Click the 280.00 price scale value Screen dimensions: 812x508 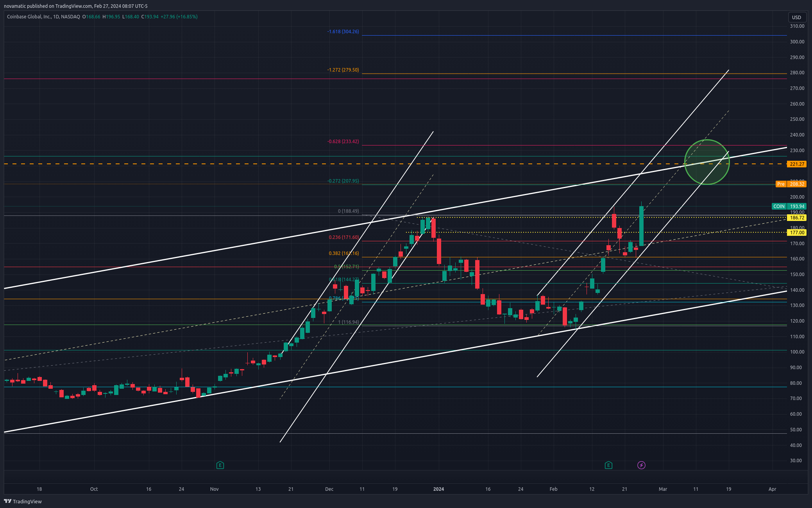pyautogui.click(x=797, y=72)
